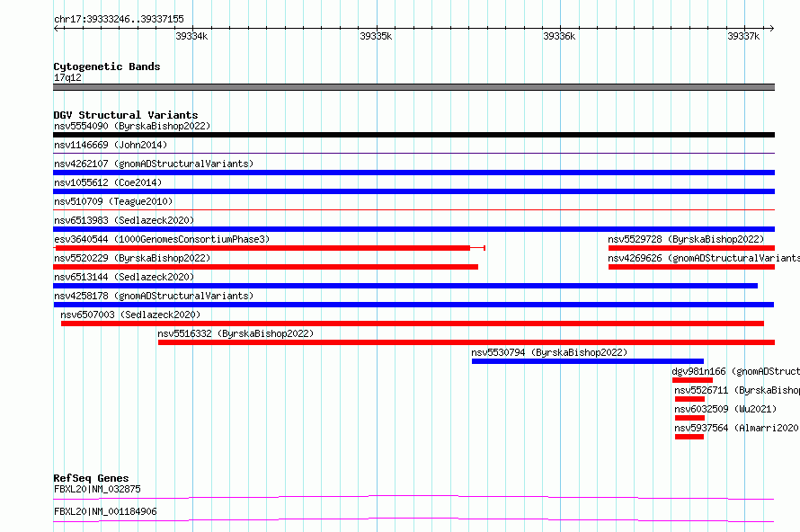Click the nsv5520229 (ByrskaBishop2022) label
800x532 pixels.
coord(132,258)
